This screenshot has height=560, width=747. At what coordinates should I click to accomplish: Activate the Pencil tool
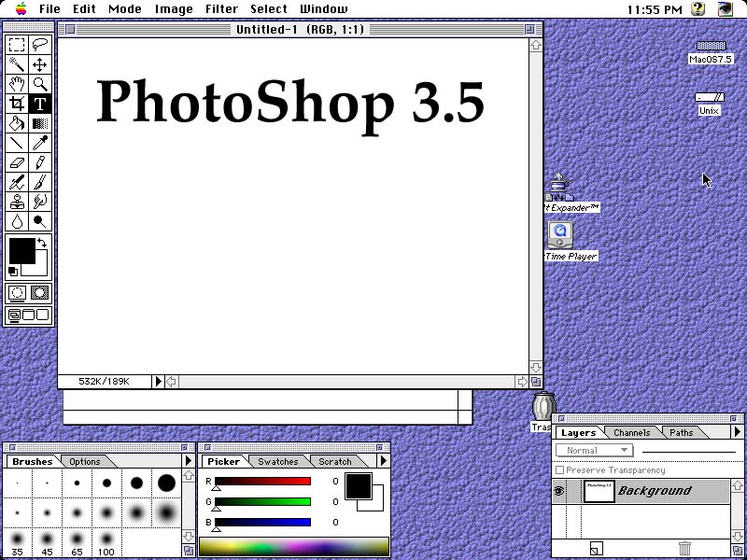tap(40, 162)
